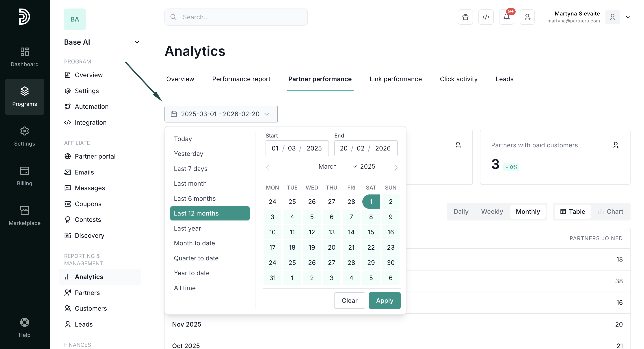The height and width of the screenshot is (349, 644).
Task: Switch the interval toggle to Weekly
Action: coord(492,212)
